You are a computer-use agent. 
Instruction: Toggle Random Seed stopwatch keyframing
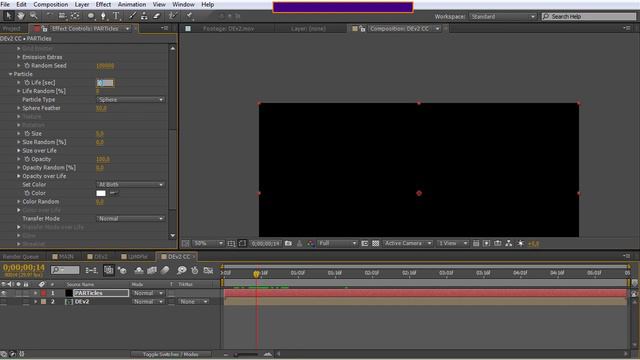pos(27,65)
